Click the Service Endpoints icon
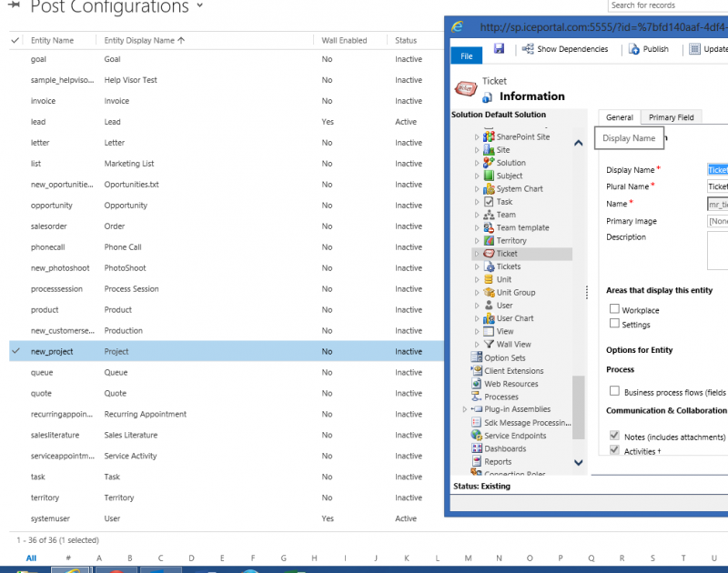728x573 pixels. 477,436
